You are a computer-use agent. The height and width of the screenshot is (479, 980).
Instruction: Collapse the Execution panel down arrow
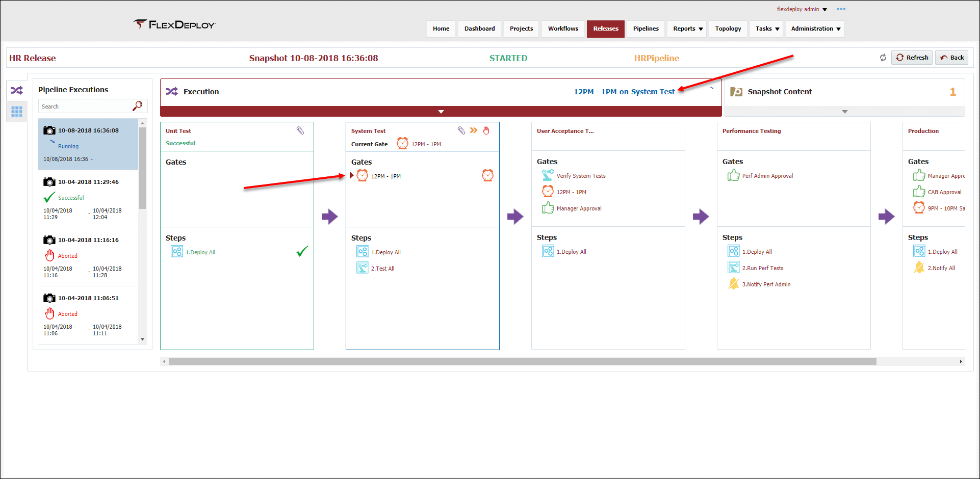(x=441, y=112)
